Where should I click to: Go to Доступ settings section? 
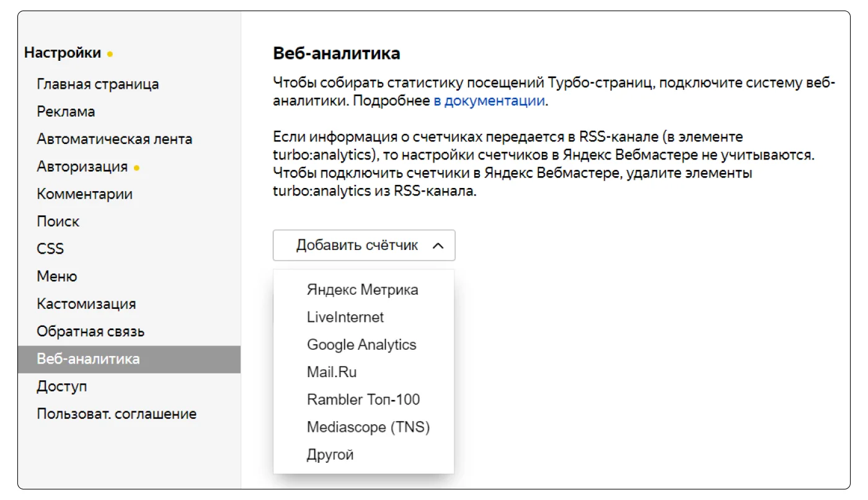coord(62,386)
